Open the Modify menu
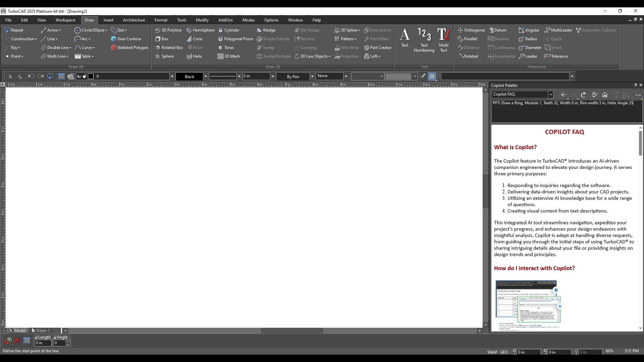Viewport: 644px width, 362px height. click(202, 20)
